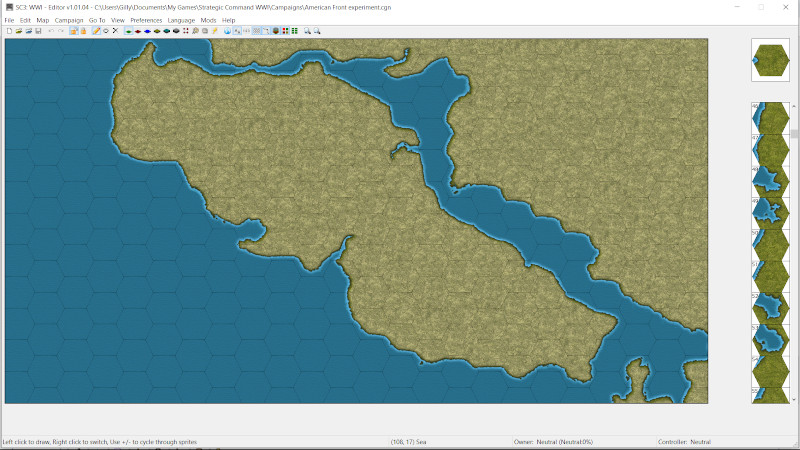This screenshot has height=450, width=800.
Task: Open the Go To menu
Action: (x=97, y=20)
